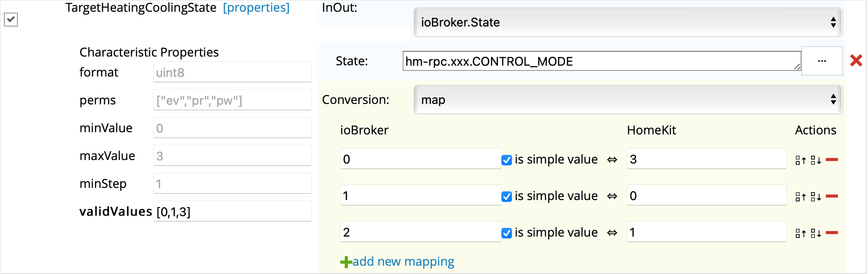Uncheck 'is simple value' for ioBroker value 2

click(x=507, y=233)
